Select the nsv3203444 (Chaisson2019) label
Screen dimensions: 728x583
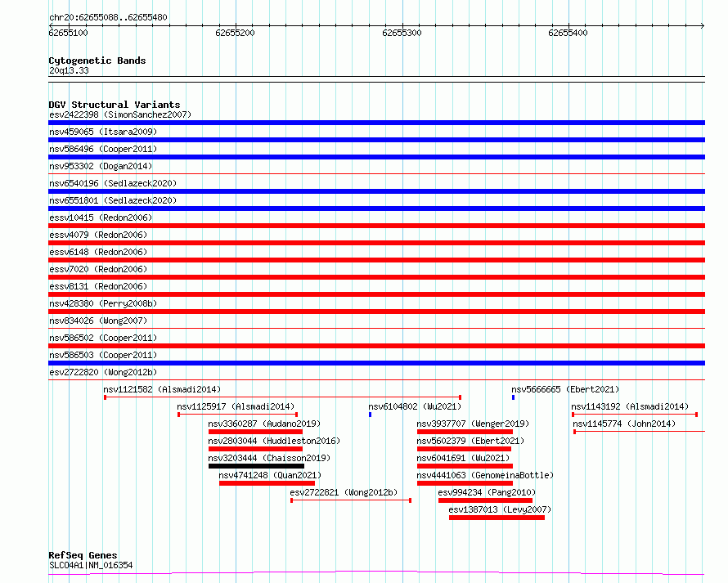(x=269, y=458)
